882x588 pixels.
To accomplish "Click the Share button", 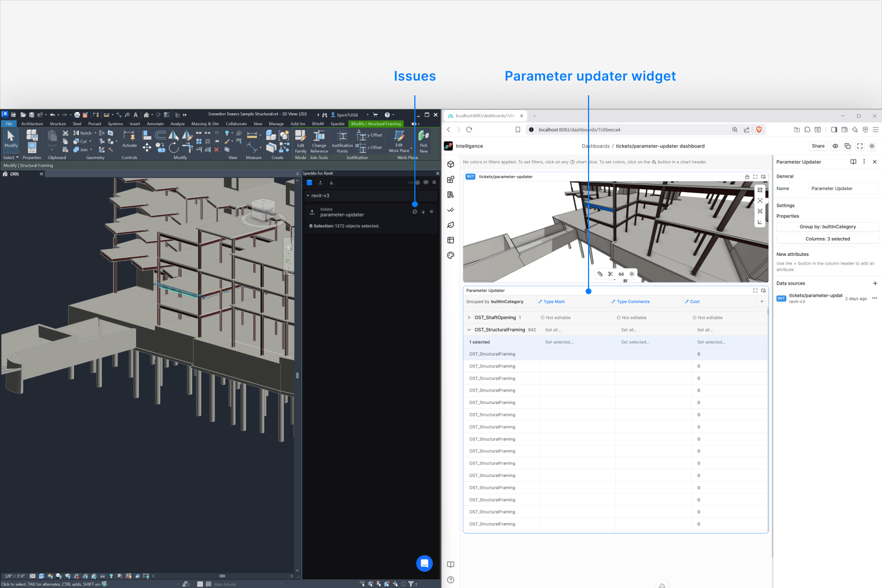I will (818, 146).
